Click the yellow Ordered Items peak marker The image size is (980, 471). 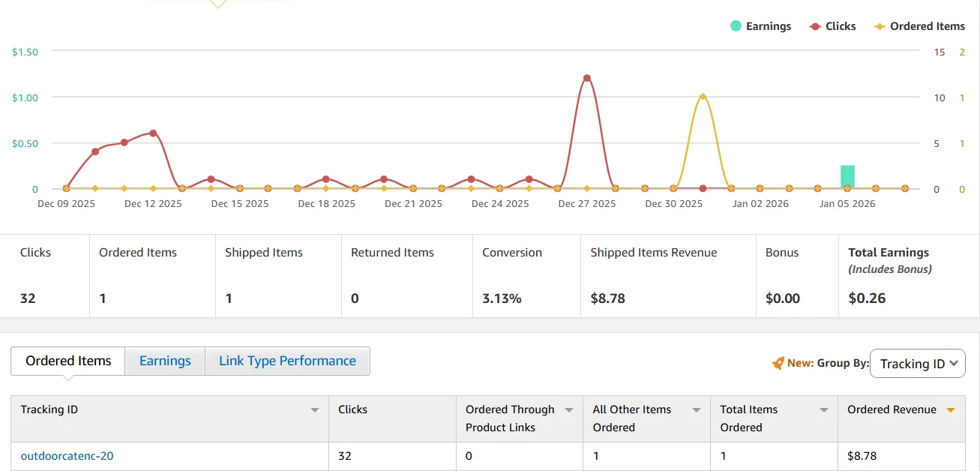pos(703,97)
